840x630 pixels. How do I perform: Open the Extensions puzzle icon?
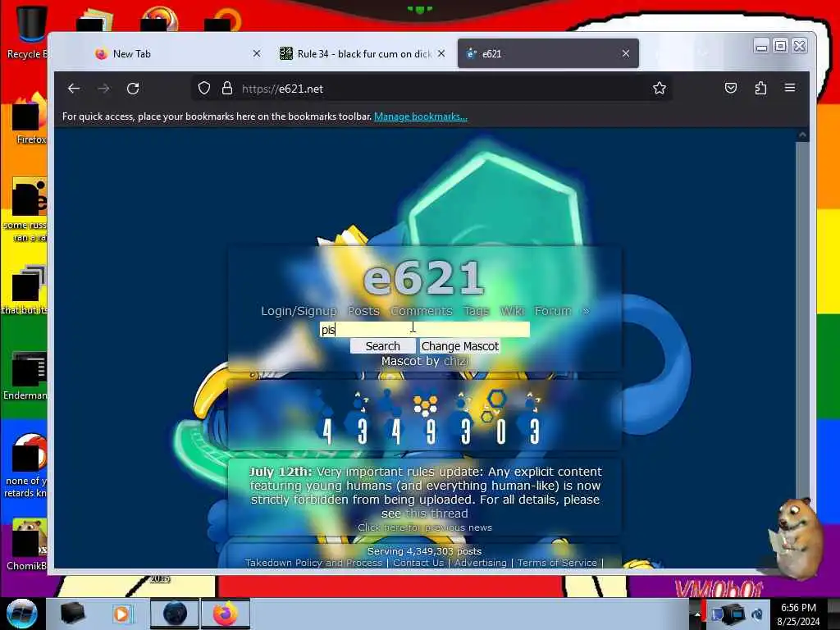[x=760, y=89]
